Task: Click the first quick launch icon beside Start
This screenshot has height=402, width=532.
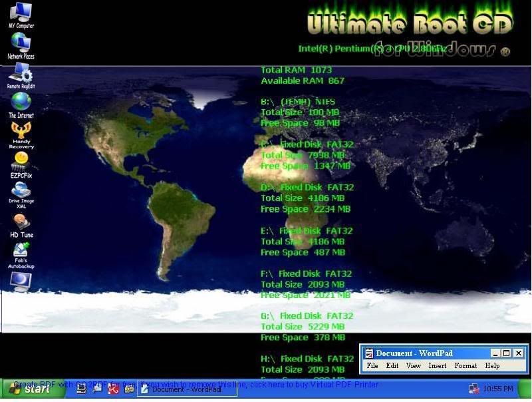Action: pyautogui.click(x=81, y=389)
